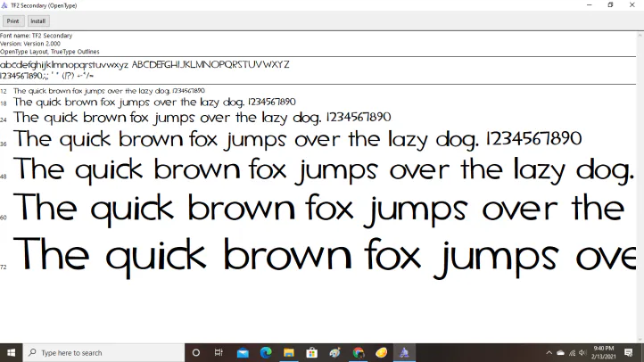This screenshot has height=362, width=644.
Task: Open Cortana from the taskbar
Action: click(196, 352)
